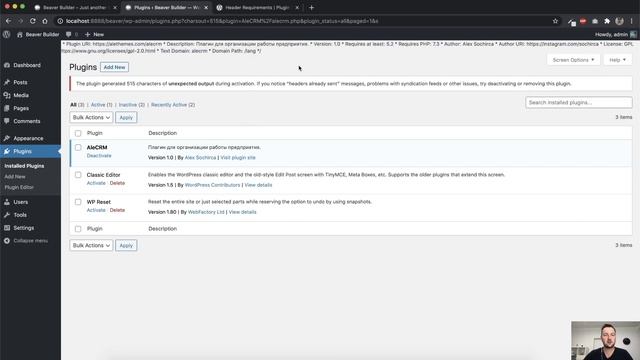The image size is (640, 360).
Task: Open Add New plugin submenu item
Action: (15, 177)
